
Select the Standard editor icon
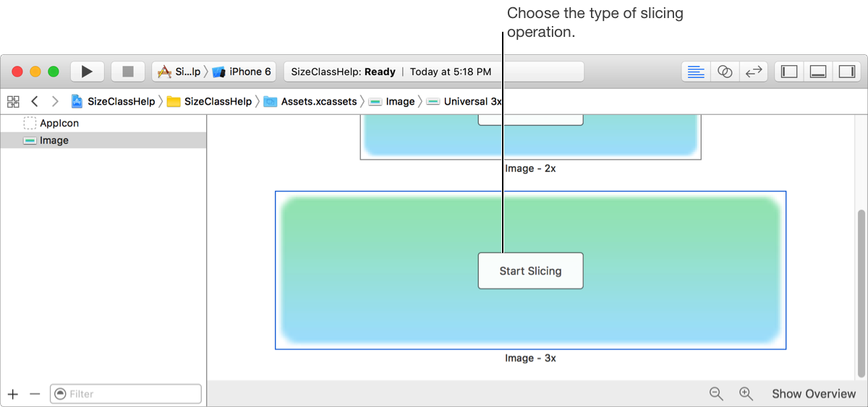(x=696, y=72)
